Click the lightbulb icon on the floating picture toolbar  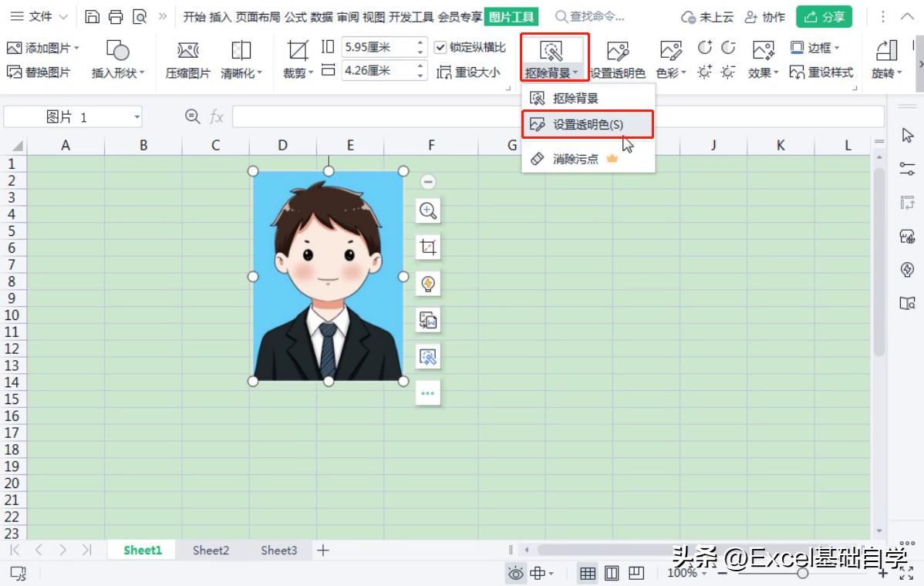pyautogui.click(x=428, y=283)
